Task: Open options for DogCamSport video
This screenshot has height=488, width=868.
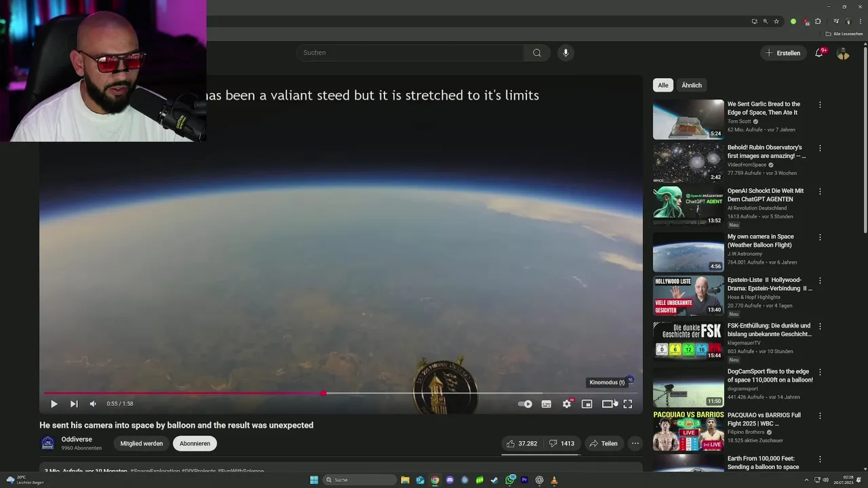Action: pos(820,373)
